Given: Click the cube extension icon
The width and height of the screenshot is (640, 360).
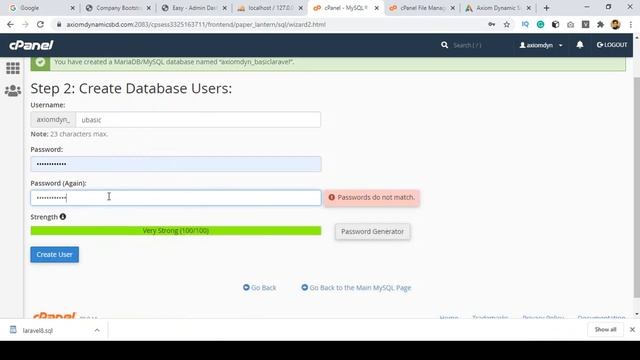Looking at the screenshot, I should [556, 24].
